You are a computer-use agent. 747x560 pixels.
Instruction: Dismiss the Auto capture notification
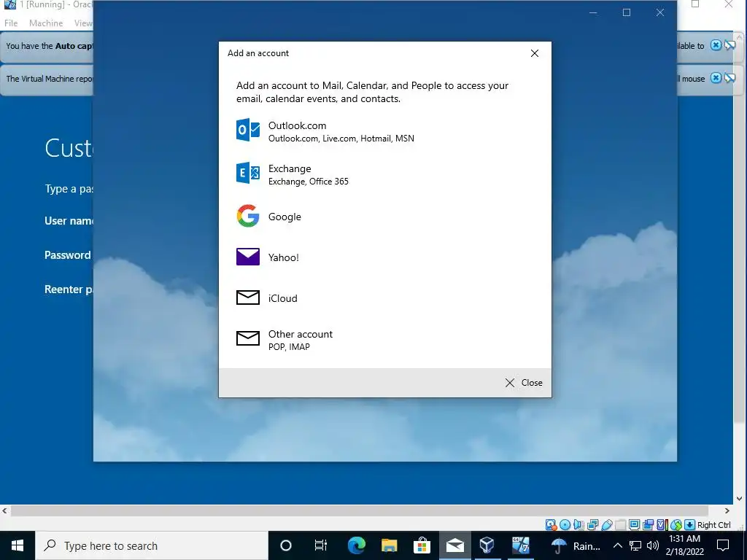point(716,45)
